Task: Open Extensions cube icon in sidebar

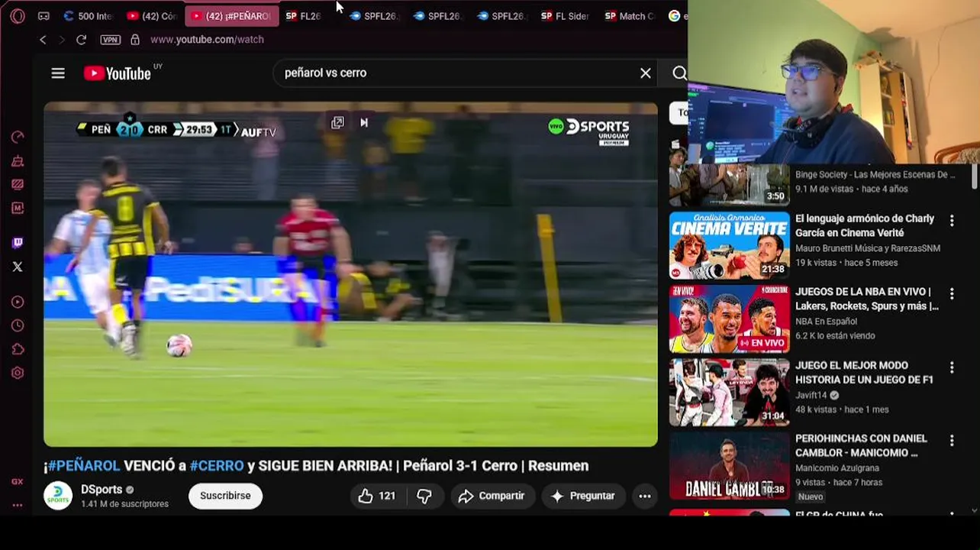Action: [x=18, y=349]
